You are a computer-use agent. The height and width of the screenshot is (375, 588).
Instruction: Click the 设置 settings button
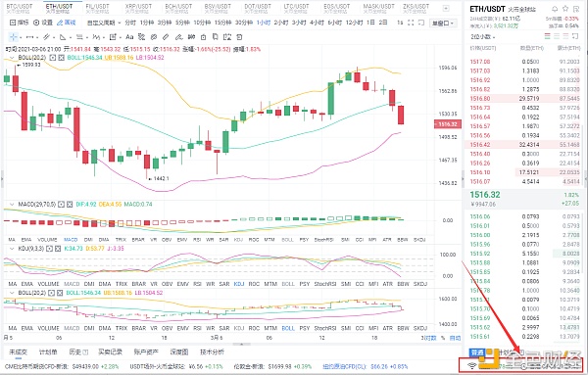(x=43, y=23)
